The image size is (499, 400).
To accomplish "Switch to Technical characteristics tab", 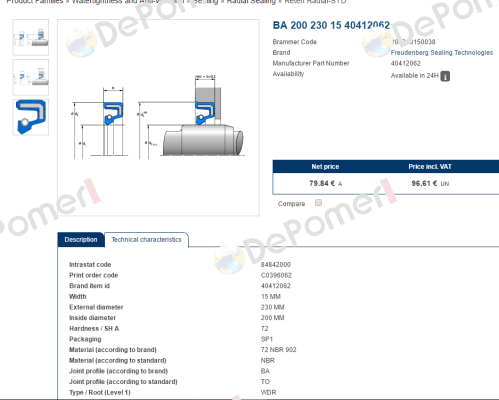I will pos(146,240).
